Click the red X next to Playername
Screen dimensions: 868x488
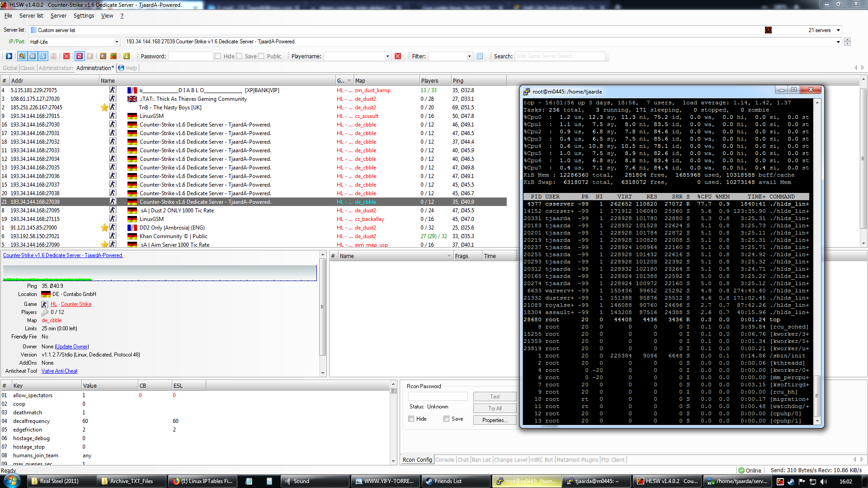(398, 56)
